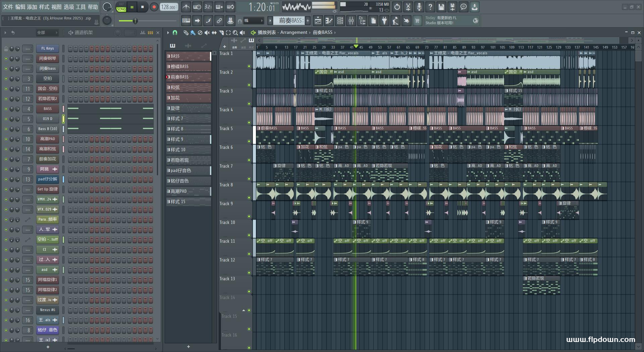644x352 pixels.
Task: Save project with floppy disk icon
Action: tap(441, 7)
